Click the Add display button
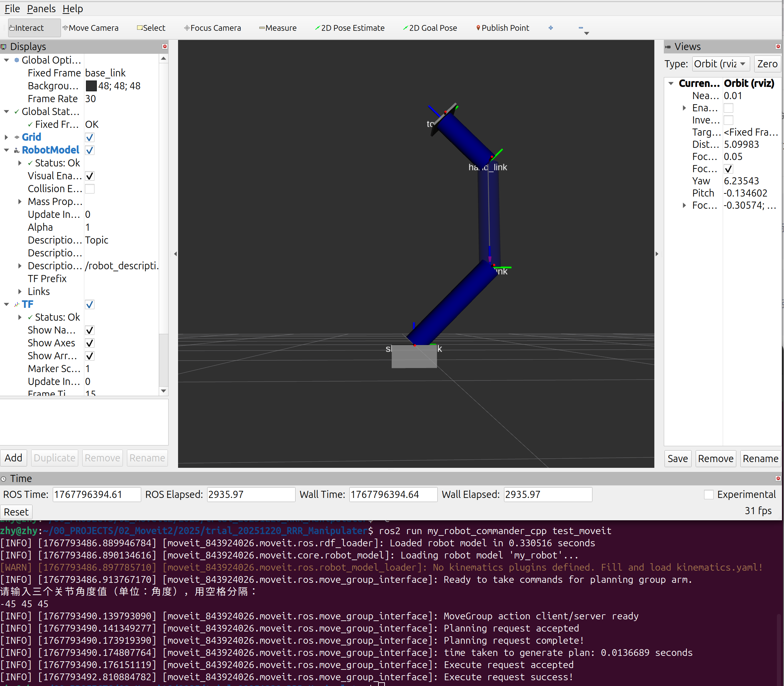 [14, 458]
